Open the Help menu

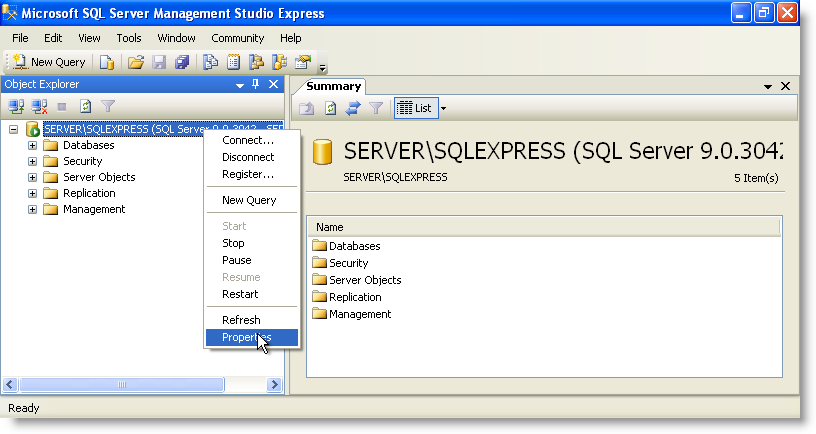(x=290, y=39)
